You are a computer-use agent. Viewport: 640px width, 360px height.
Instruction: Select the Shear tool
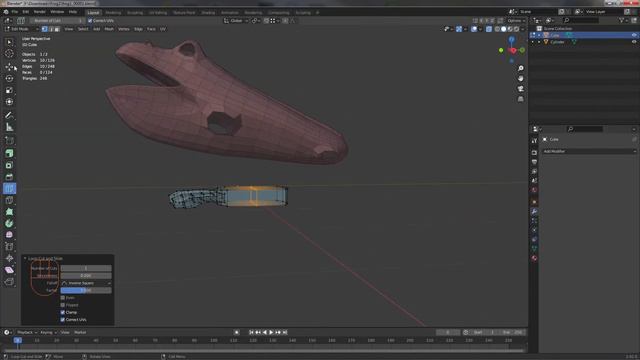point(9,270)
